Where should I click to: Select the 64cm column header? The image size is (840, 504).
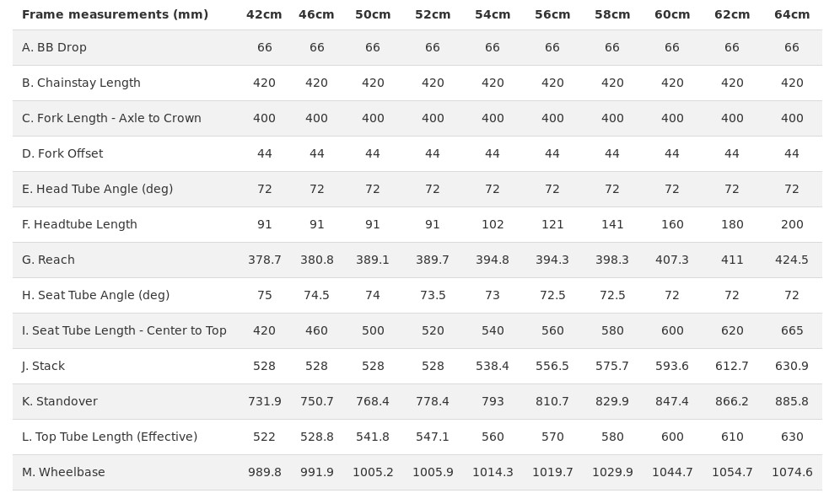[792, 14]
